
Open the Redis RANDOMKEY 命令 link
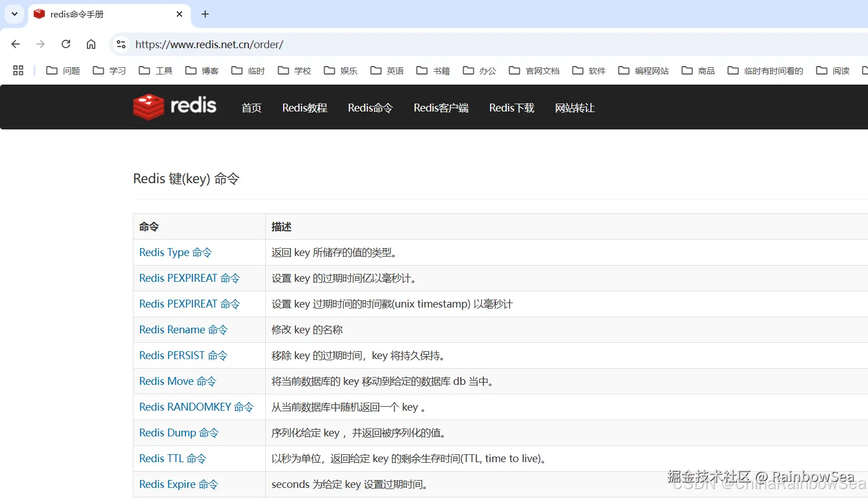196,407
